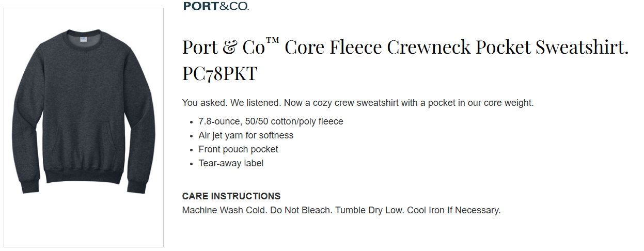This screenshot has width=644, height=251.
Task: Click the left sleeve cuff in the photo
Action: [30, 186]
